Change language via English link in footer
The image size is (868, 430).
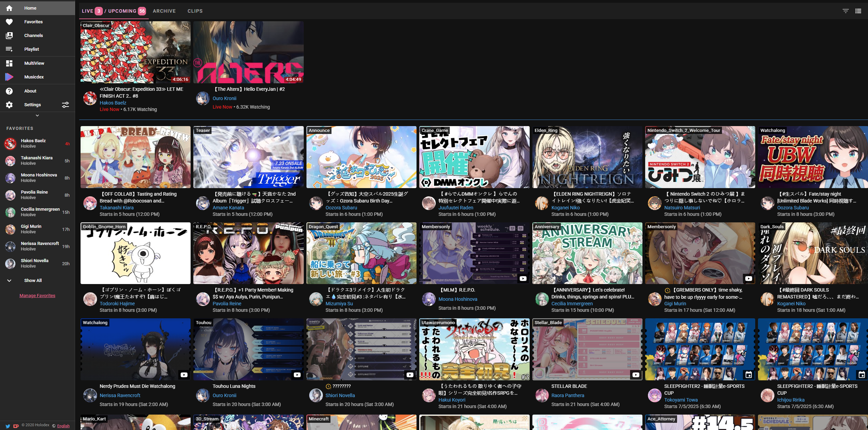click(63, 426)
